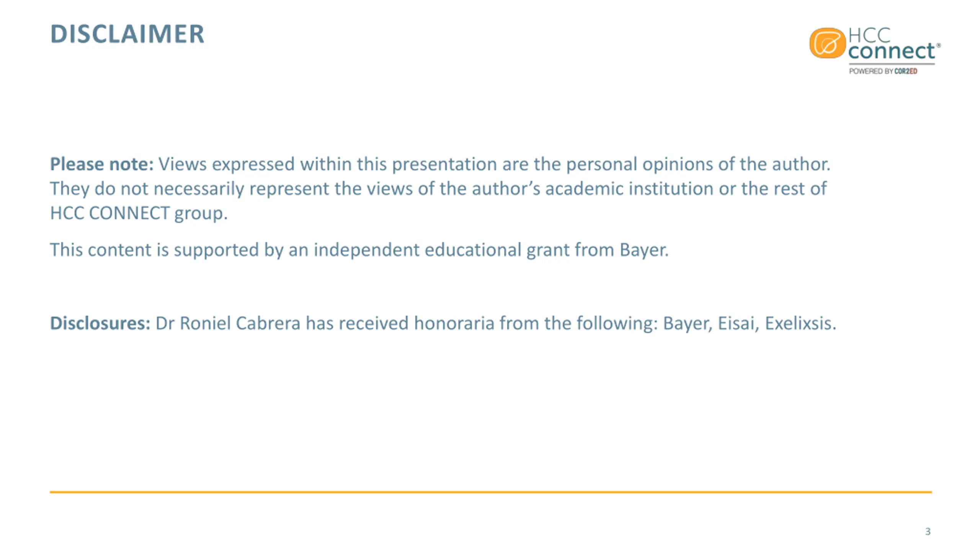Click the bold 'Disclosures:' label
980x551 pixels.
click(100, 323)
